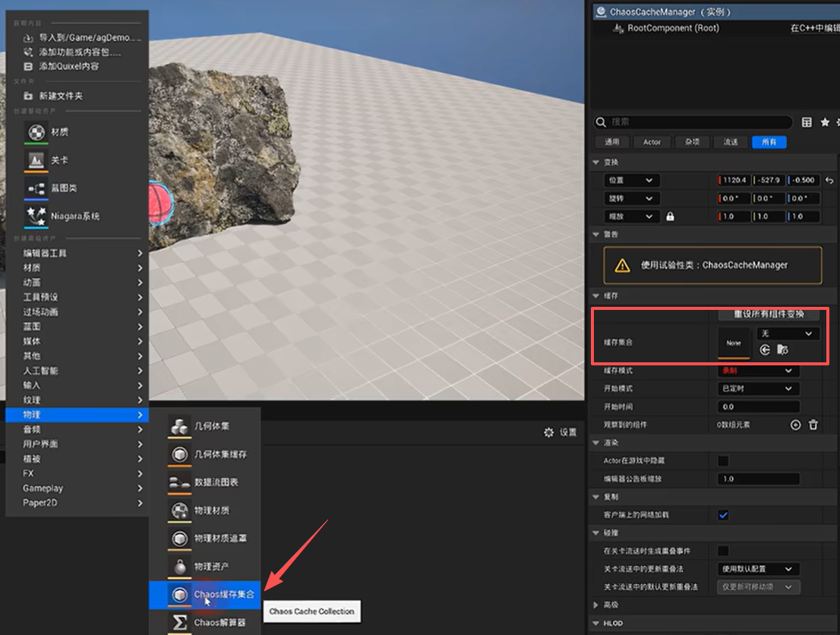
Task: Switch to the Actor filter tab
Action: point(652,142)
